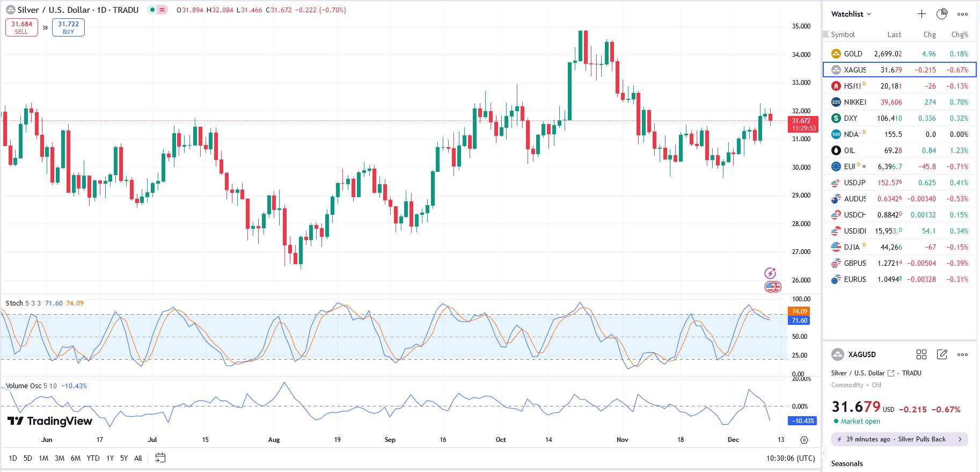The width and height of the screenshot is (980, 472).
Task: Click the lightning bolt news event marker
Action: pyautogui.click(x=770, y=273)
